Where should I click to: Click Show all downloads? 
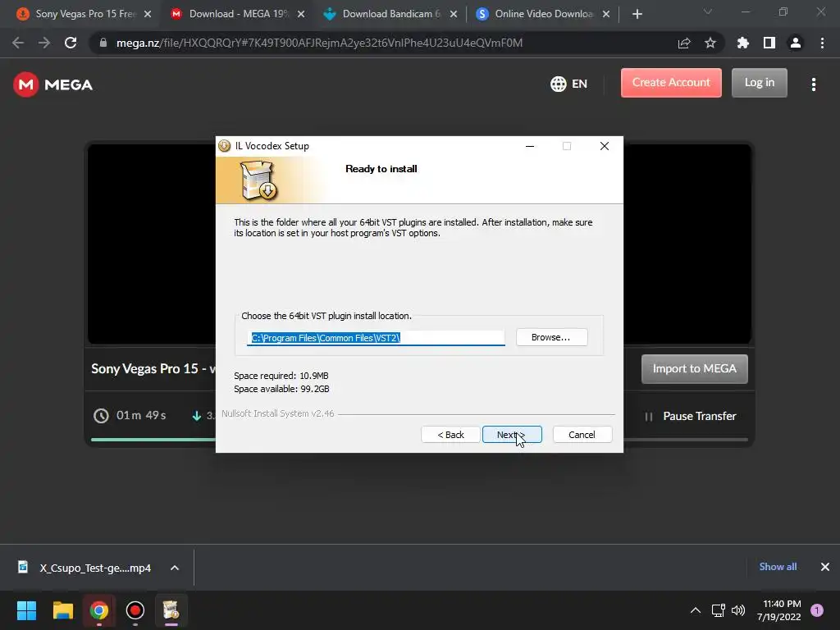coord(778,567)
